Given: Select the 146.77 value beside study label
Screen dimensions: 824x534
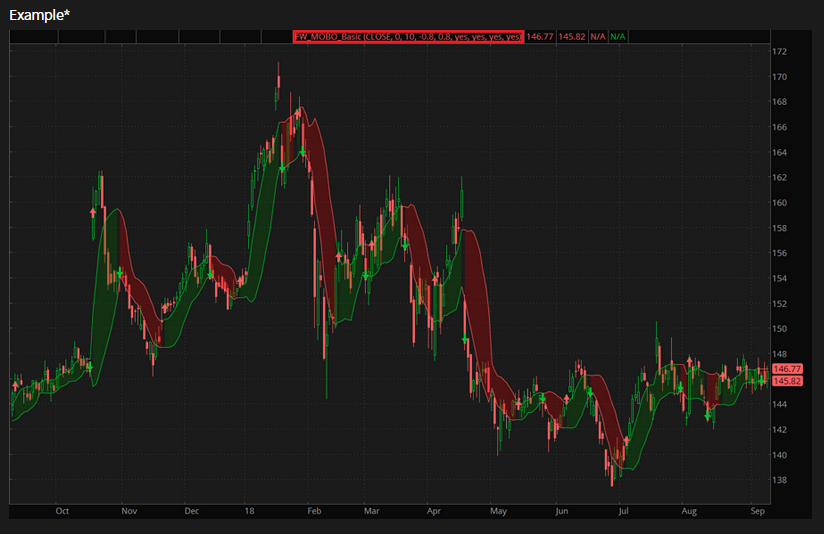Looking at the screenshot, I should click(540, 36).
